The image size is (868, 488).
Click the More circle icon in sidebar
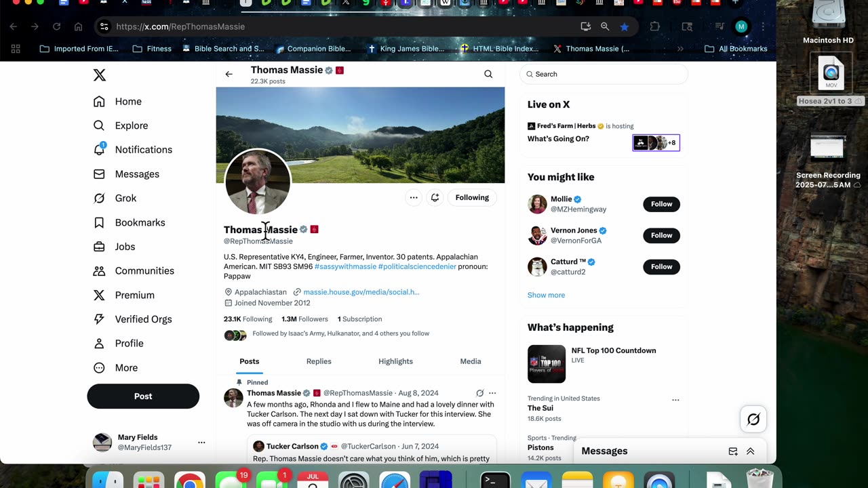click(x=99, y=368)
